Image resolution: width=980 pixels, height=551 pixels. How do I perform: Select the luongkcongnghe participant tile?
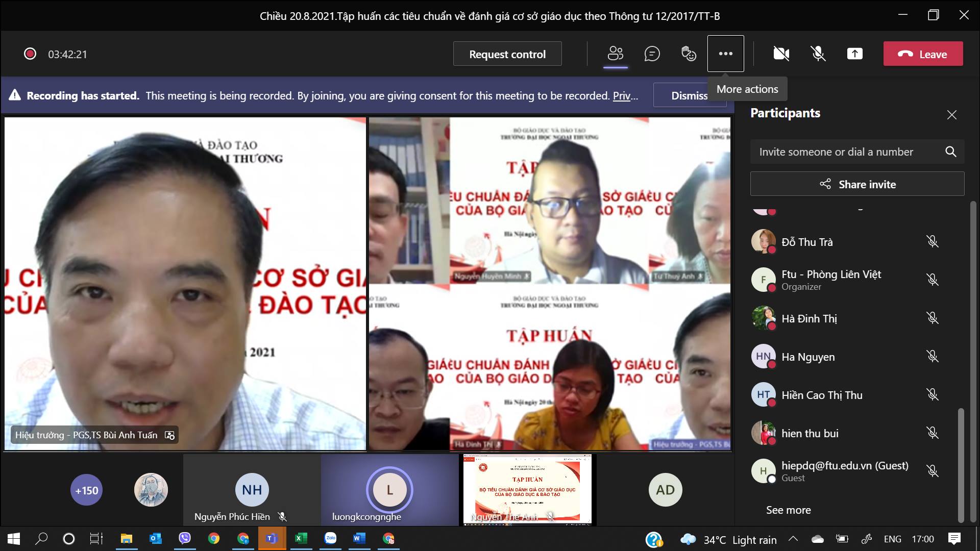[x=390, y=490]
